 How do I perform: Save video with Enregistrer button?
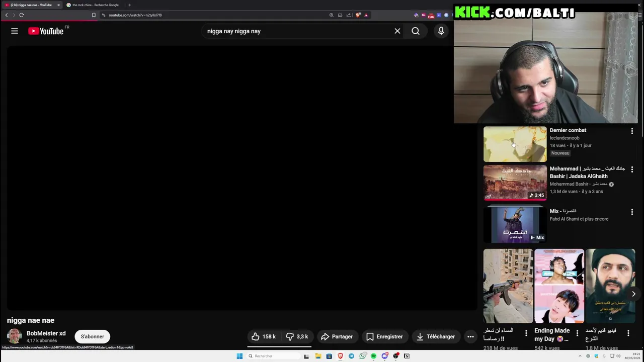[x=384, y=336]
